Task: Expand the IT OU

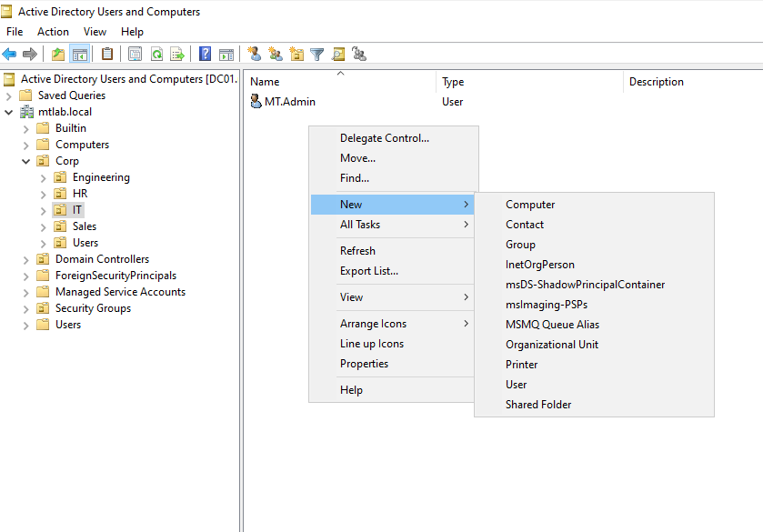Action: [x=43, y=211]
